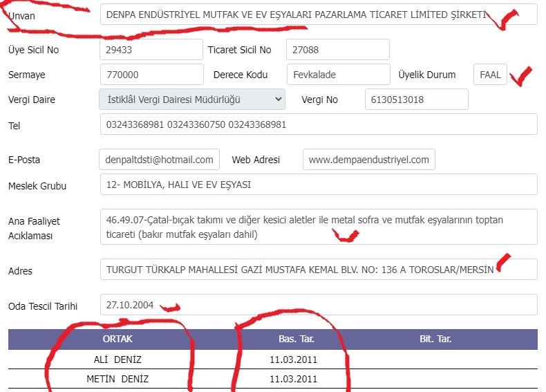Click the Web Adresi field

[369, 160]
